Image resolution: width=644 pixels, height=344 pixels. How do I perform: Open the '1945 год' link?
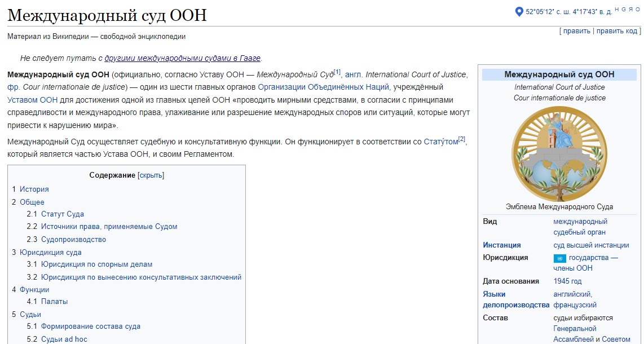coord(567,281)
